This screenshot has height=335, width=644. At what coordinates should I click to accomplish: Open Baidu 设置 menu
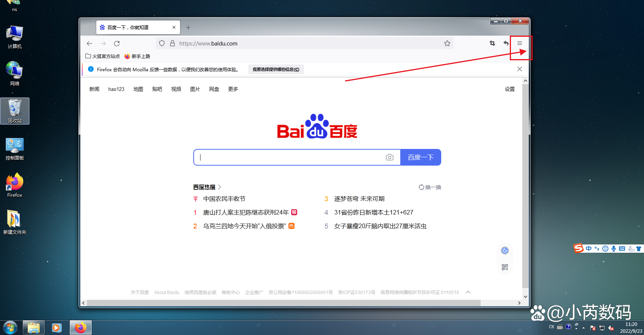(x=510, y=89)
